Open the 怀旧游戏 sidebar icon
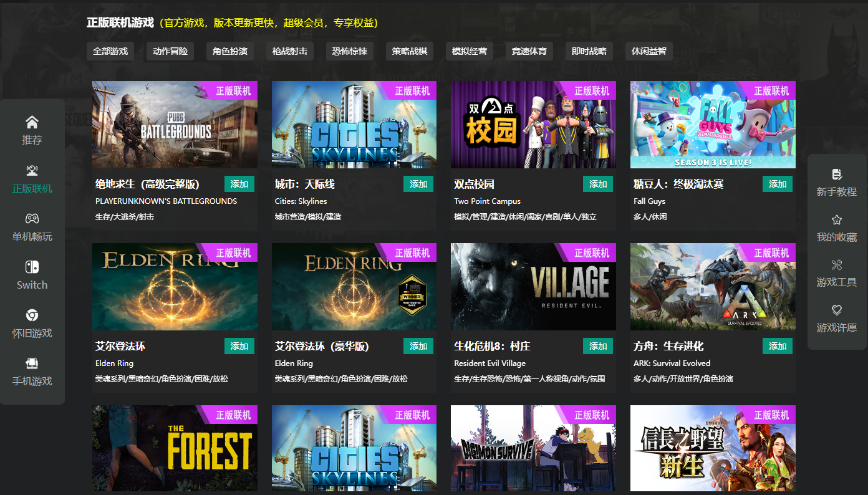Viewport: 868px width, 495px height. pyautogui.click(x=32, y=315)
